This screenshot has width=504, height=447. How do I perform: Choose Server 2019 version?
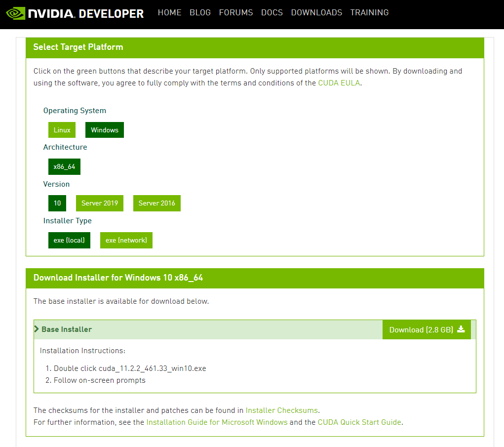pos(100,203)
